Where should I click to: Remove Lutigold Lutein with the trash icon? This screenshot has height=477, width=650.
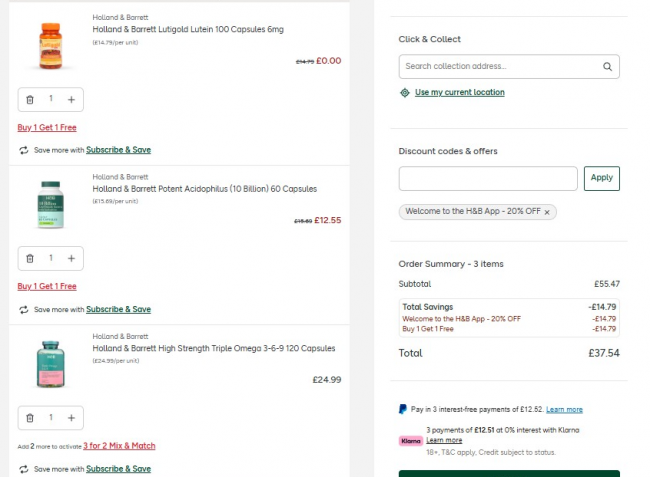30,99
